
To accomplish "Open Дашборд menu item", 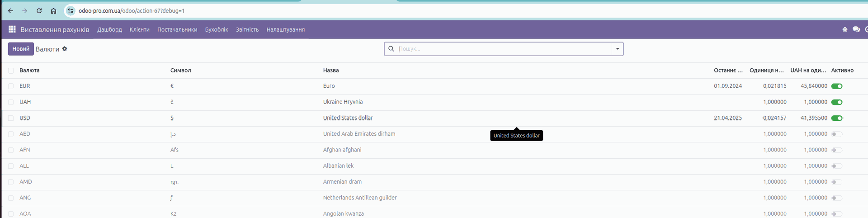I will click(x=110, y=29).
